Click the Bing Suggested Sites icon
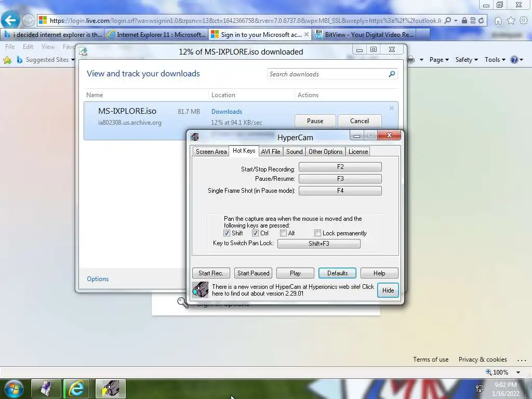The image size is (532, 399). (x=19, y=60)
